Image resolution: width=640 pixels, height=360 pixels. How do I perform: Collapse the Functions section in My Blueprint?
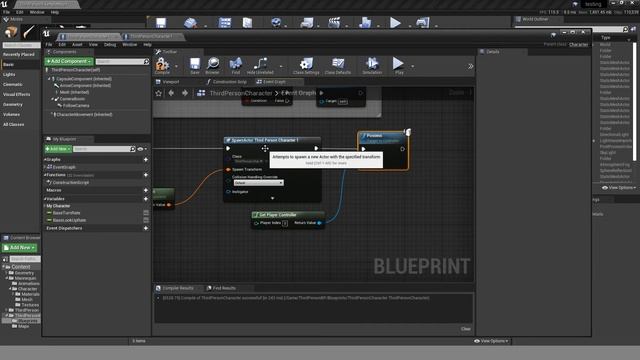[x=45, y=175]
